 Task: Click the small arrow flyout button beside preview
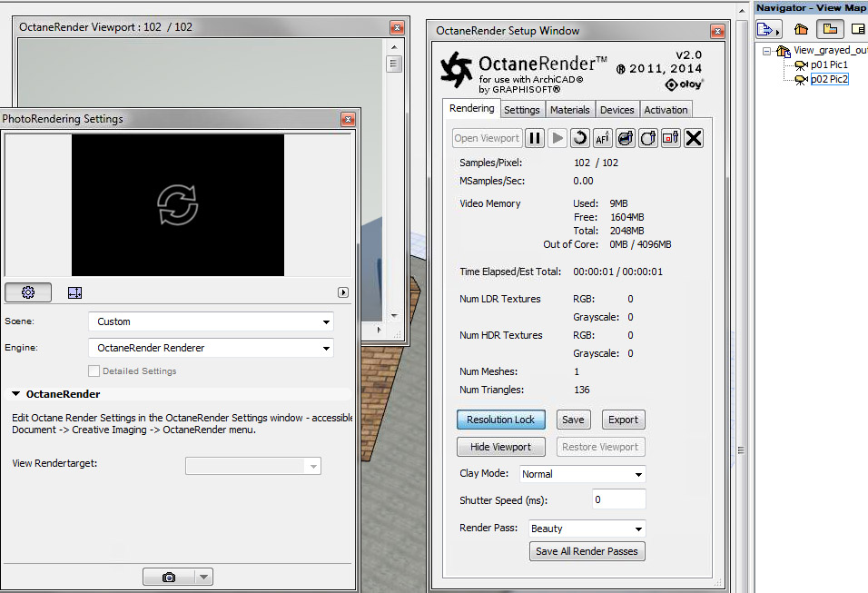coord(343,292)
